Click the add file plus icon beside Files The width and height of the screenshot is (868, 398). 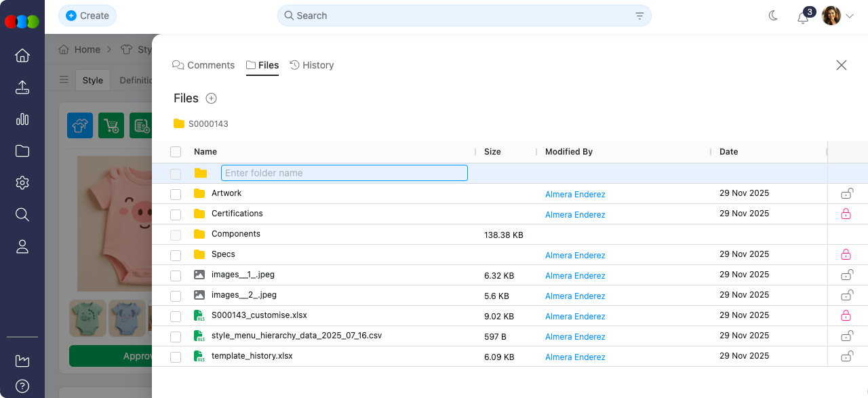(x=211, y=98)
